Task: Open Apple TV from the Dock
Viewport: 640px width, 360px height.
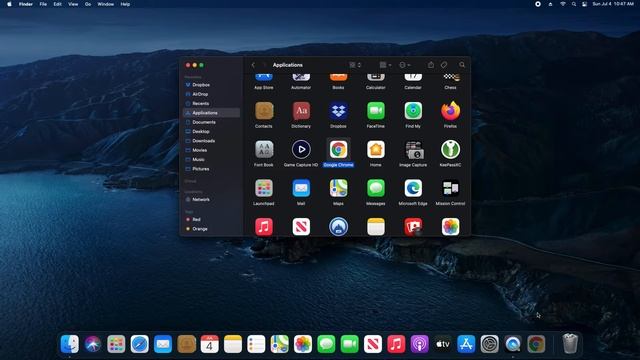Action: [x=442, y=344]
